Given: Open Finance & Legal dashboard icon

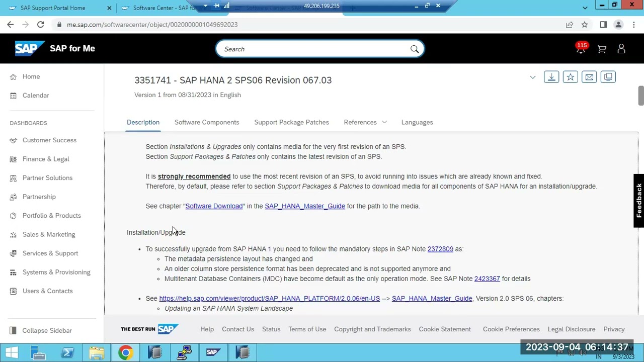Looking at the screenshot, I should (x=13, y=159).
